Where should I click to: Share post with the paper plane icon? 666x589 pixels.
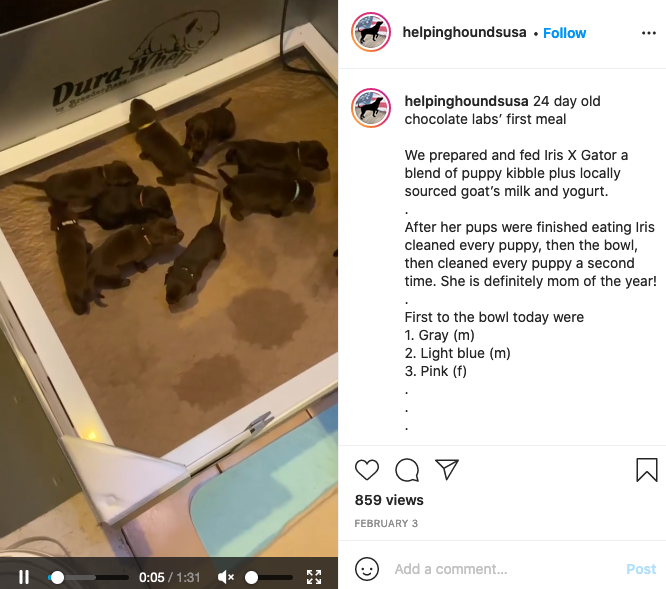pyautogui.click(x=447, y=469)
